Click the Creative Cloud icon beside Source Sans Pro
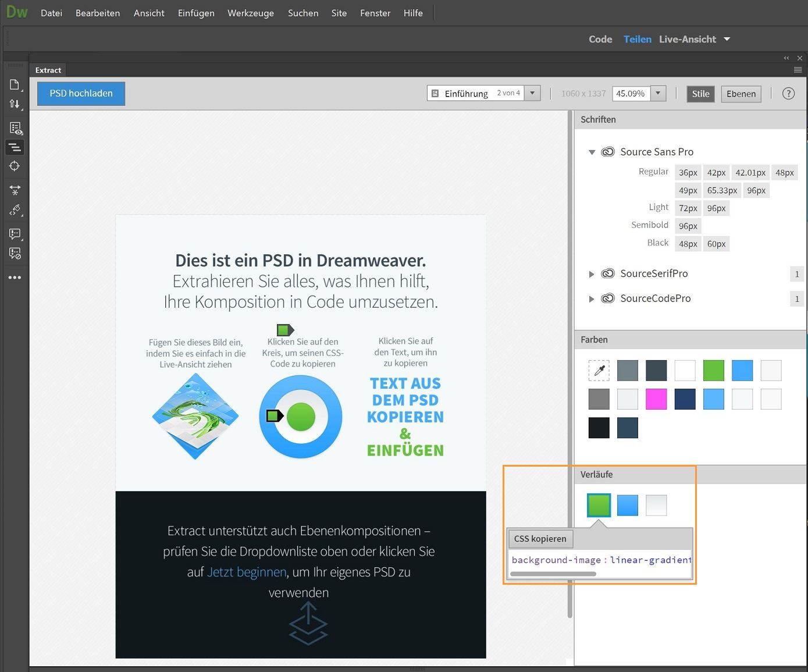This screenshot has width=808, height=672. click(608, 152)
